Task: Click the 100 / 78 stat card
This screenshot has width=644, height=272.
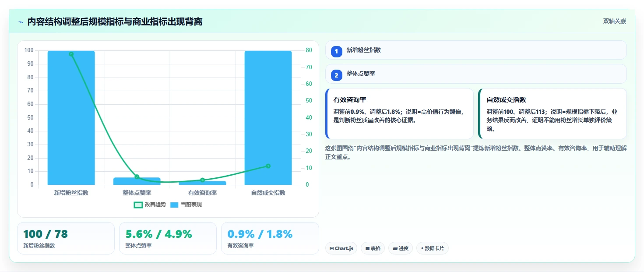Action: [66, 238]
